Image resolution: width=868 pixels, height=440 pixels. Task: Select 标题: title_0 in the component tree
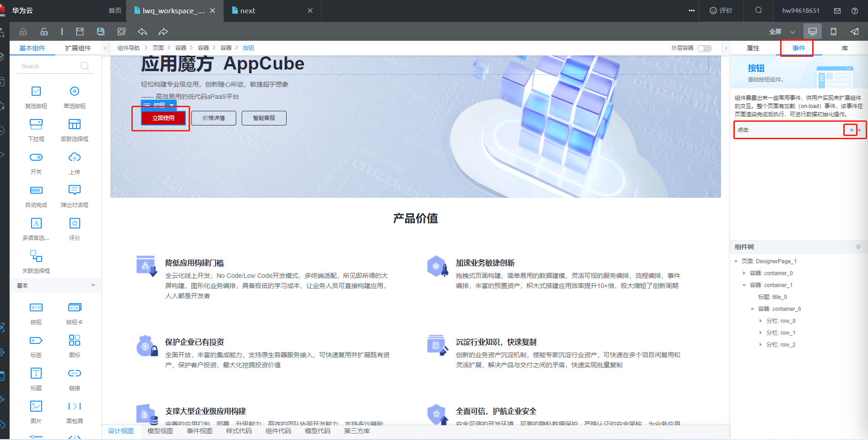click(772, 297)
